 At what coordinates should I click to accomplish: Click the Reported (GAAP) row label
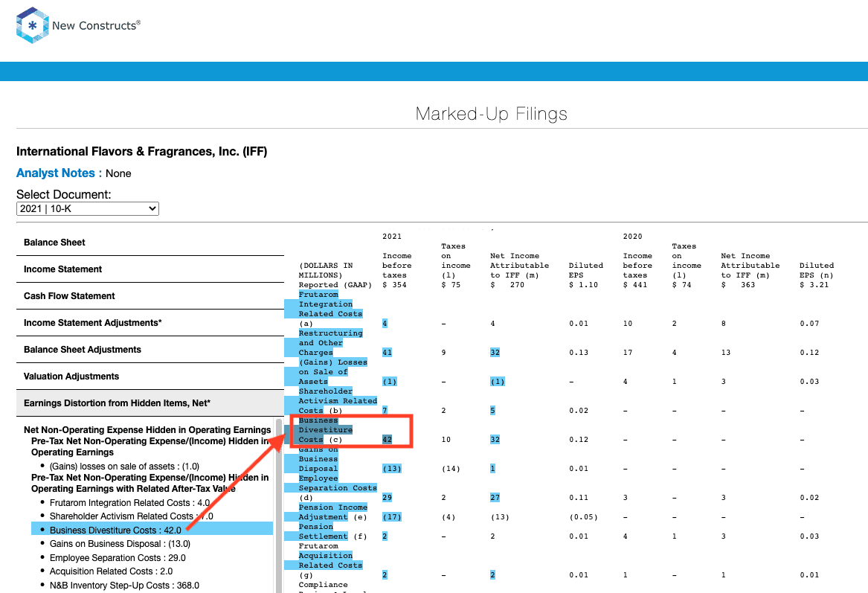click(335, 285)
